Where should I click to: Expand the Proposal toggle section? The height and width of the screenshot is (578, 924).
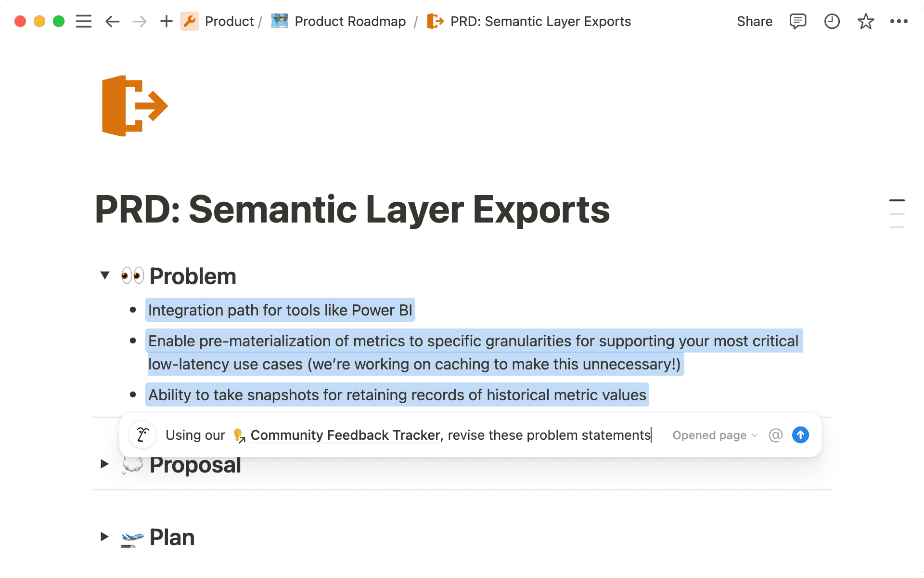click(104, 464)
